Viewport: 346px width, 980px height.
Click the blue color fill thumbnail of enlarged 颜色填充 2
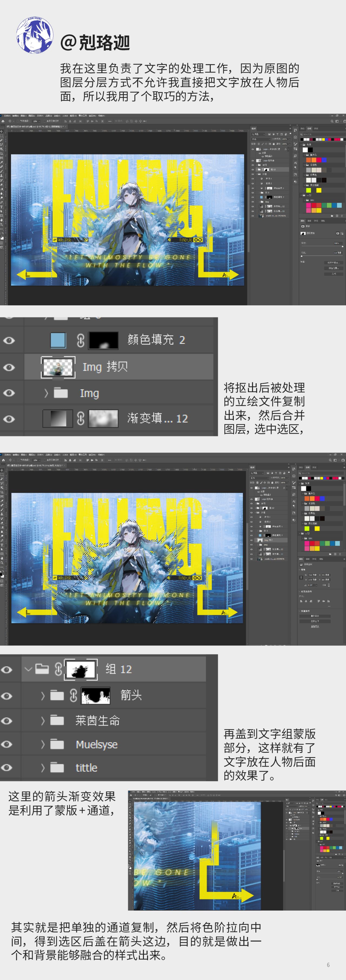coord(58,340)
